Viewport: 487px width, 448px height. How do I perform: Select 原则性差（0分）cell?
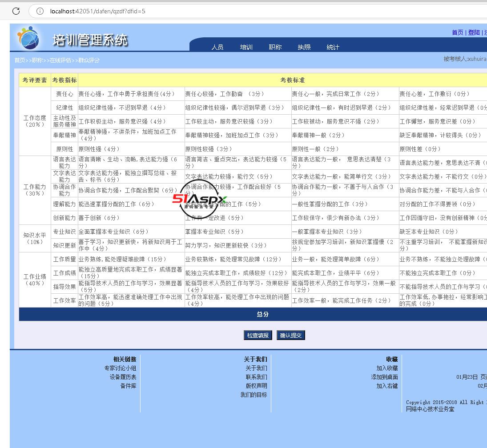coord(443,149)
